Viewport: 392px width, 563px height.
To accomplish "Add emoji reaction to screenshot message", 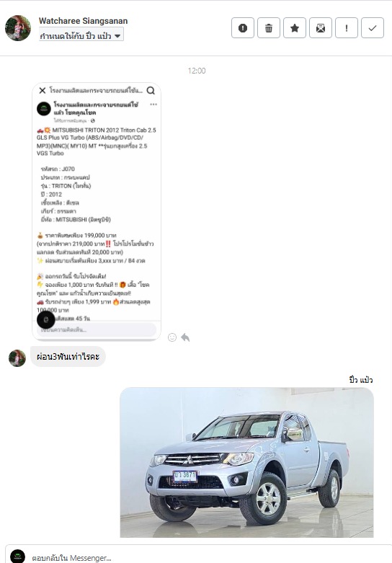I will pos(172,337).
